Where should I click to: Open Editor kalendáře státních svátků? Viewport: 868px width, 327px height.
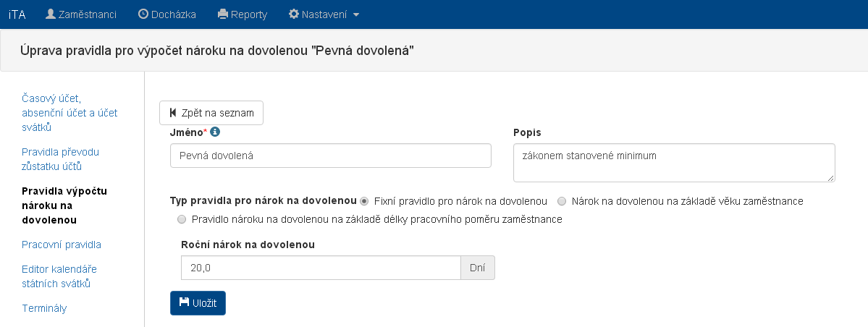[x=59, y=276]
